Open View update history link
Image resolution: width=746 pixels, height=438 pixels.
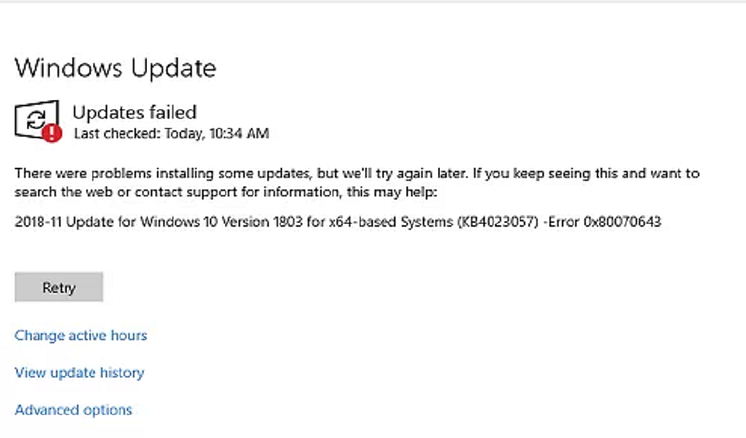pos(79,372)
